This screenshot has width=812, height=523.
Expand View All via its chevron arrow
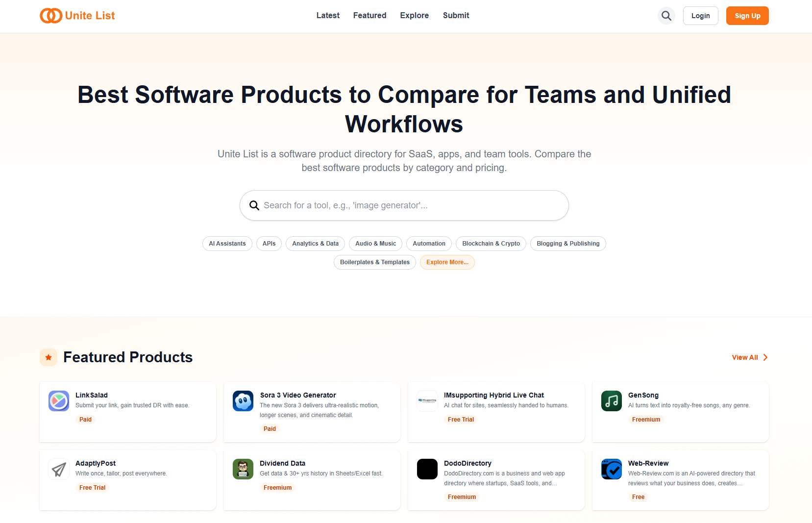click(x=764, y=357)
